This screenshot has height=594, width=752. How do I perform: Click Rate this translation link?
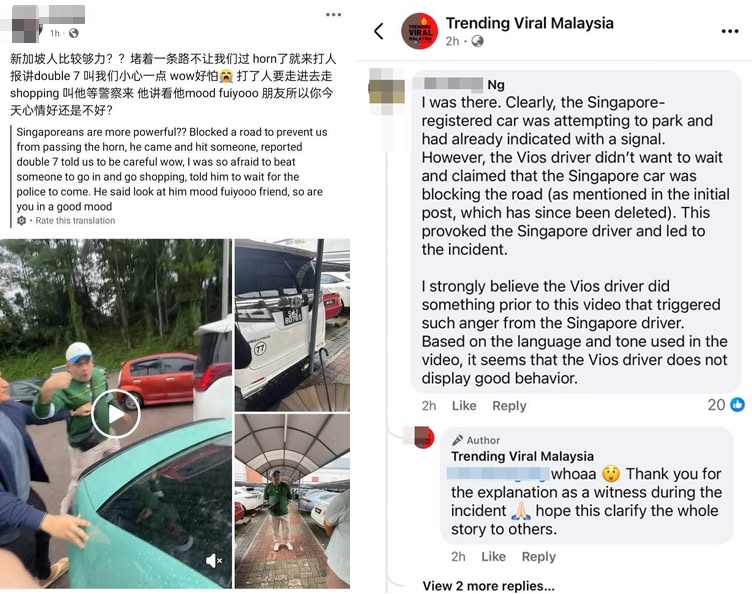tap(75, 221)
